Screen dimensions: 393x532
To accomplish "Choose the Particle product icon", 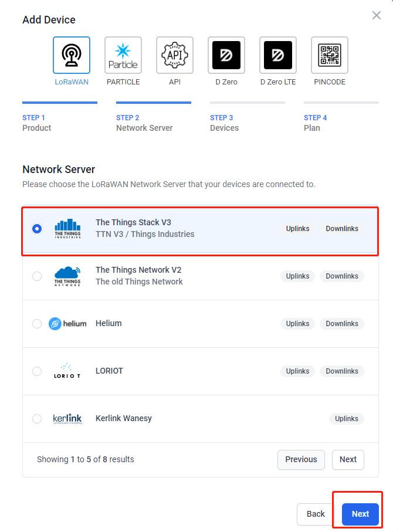I will pos(123,55).
